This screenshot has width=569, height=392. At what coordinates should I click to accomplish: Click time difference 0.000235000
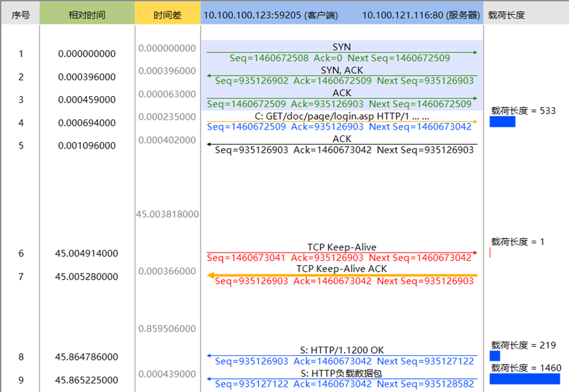(167, 117)
